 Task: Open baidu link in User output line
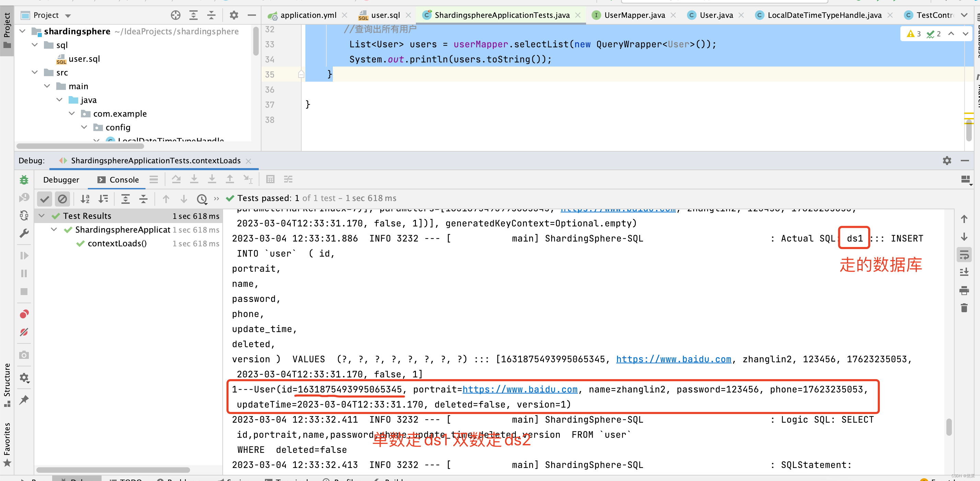pyautogui.click(x=520, y=389)
